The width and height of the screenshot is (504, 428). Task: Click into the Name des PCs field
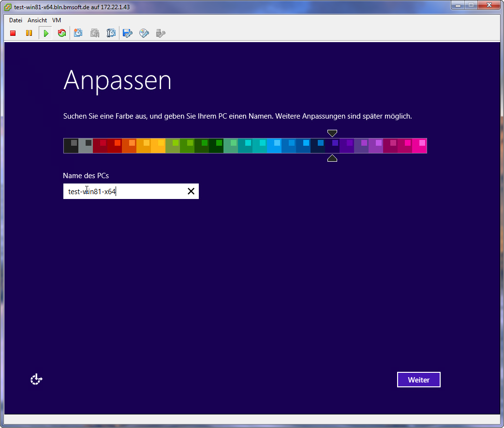131,191
